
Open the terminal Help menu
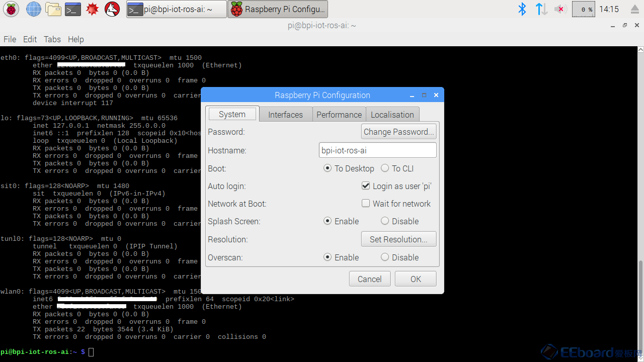76,39
